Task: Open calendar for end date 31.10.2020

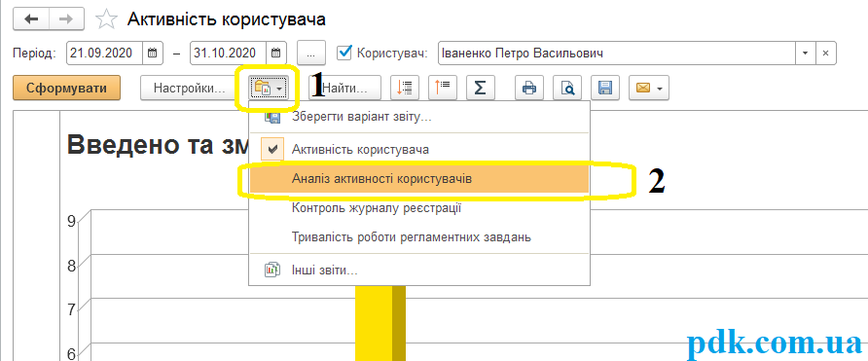Action: point(276,54)
